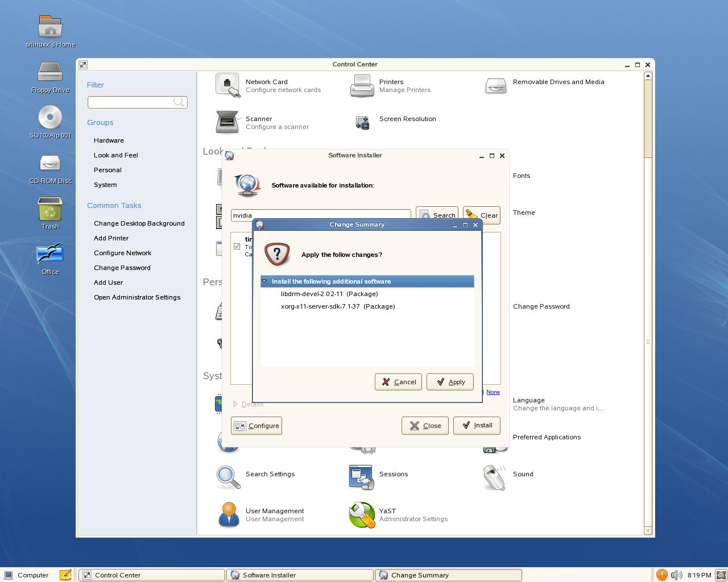Click the Control Center vertical scrollbar

(648, 304)
